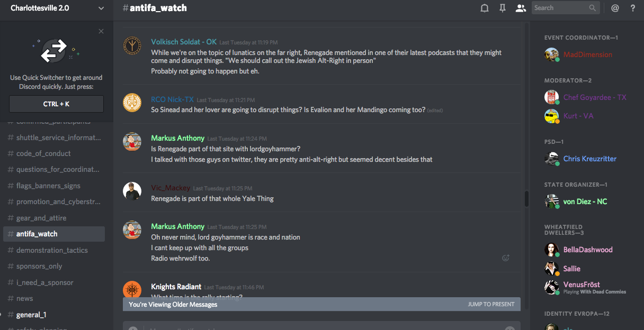
Task: Switch to the gear_and_attire channel
Action: point(41,218)
